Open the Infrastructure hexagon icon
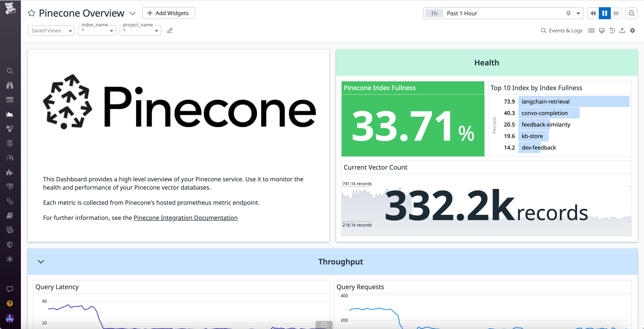The image size is (644, 329). coord(10,128)
